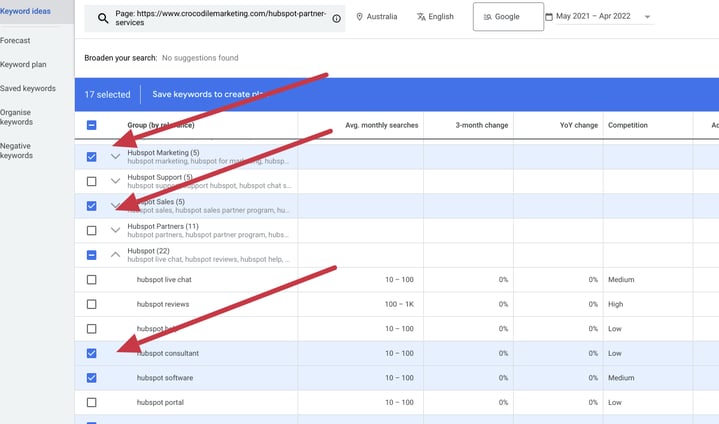Screen dimensions: 719x424
Task: Check the hubspot reviews checkbox
Action: point(92,304)
